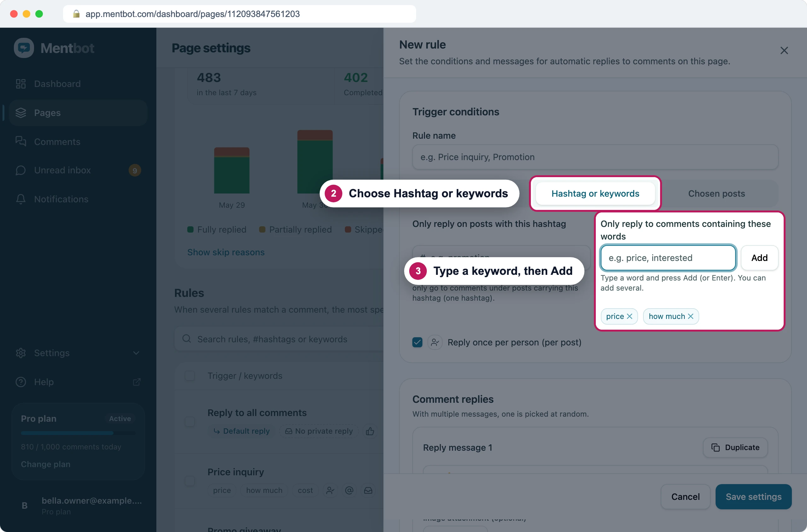Click the No private reply tag

319,431
